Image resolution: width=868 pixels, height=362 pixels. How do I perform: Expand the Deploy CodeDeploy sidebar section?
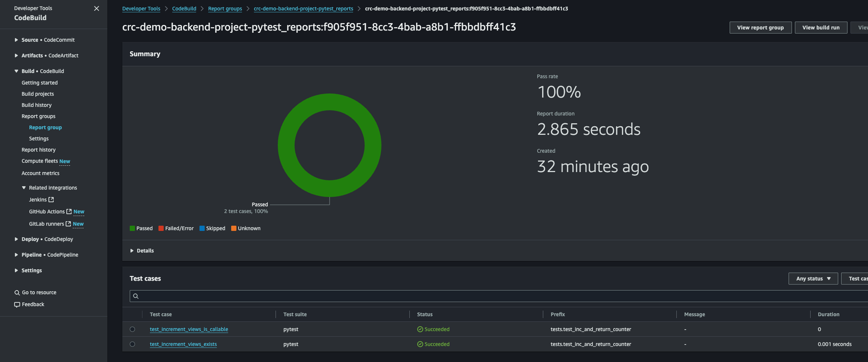tap(16, 239)
